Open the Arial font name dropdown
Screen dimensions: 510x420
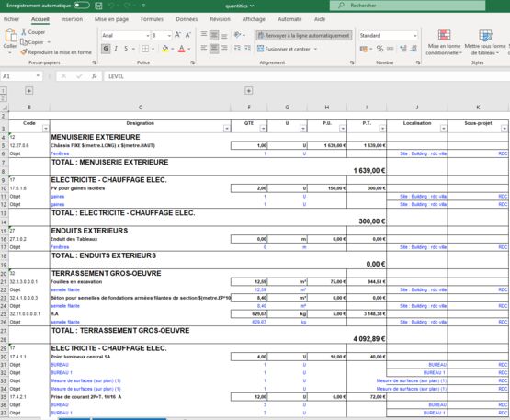[x=147, y=36]
